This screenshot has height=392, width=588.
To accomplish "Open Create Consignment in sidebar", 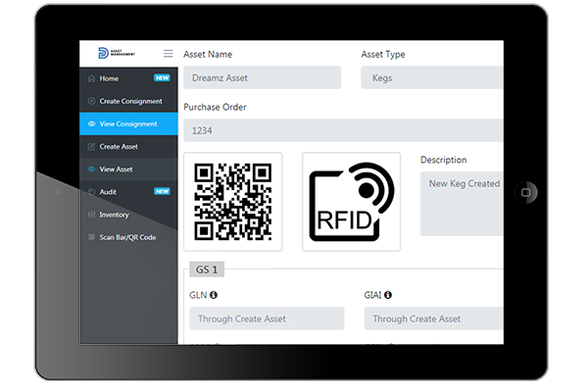I will pos(128,101).
